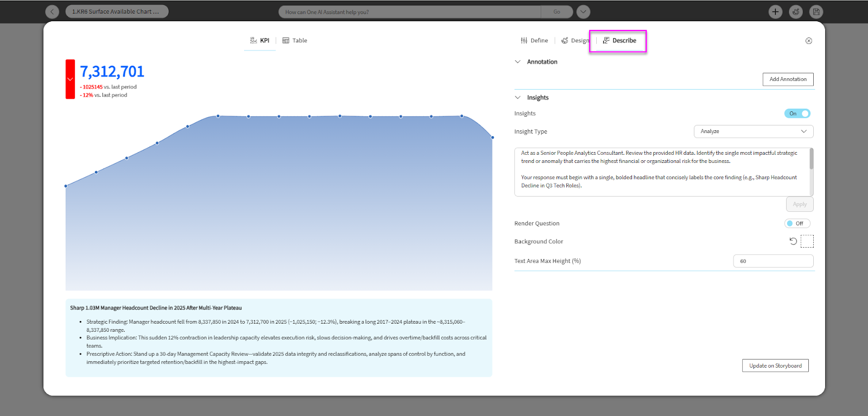
Task: Click the back arrow icon in top bar
Action: 52,11
